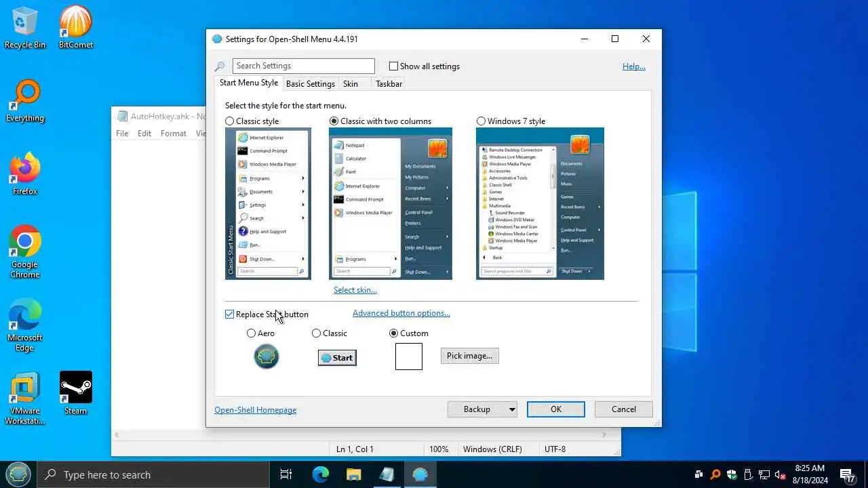Click Pick image button
This screenshot has width=868, height=488.
[x=470, y=356]
